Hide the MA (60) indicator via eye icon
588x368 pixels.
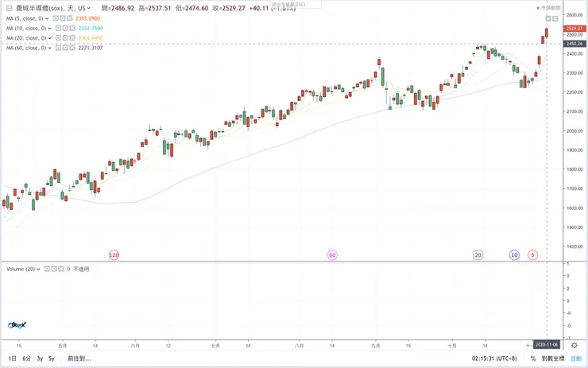coord(58,48)
